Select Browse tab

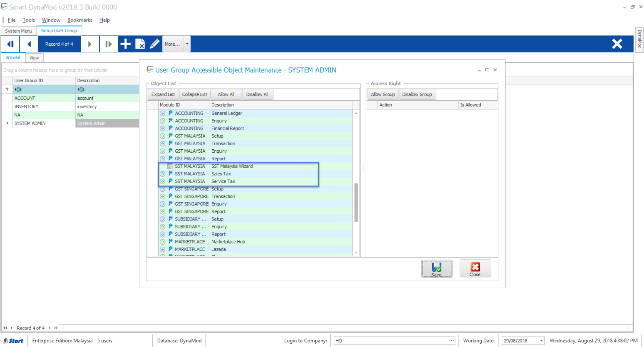click(x=13, y=57)
